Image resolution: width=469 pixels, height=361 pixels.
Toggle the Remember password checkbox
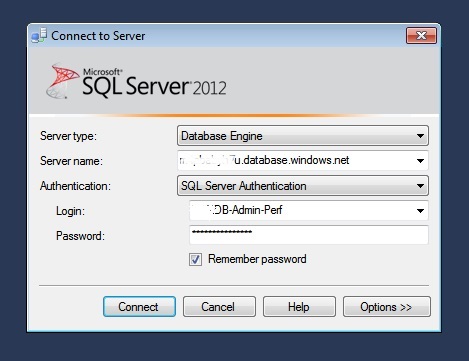coord(195,259)
